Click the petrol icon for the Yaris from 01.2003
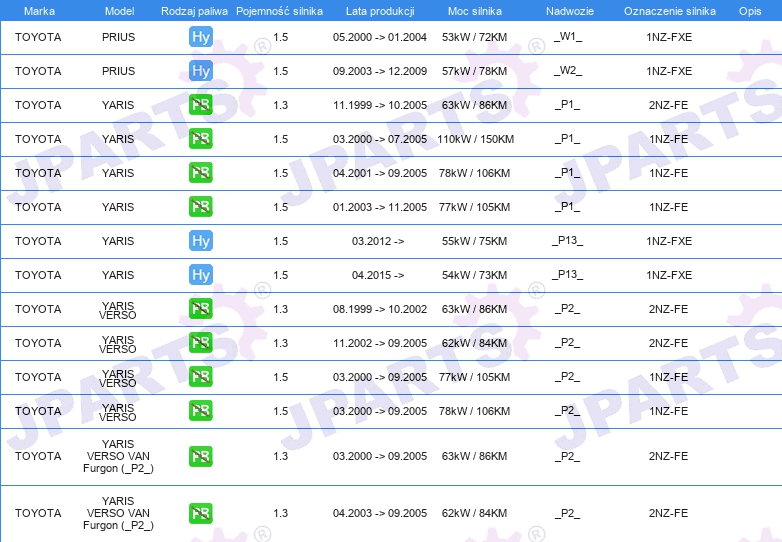 click(200, 206)
